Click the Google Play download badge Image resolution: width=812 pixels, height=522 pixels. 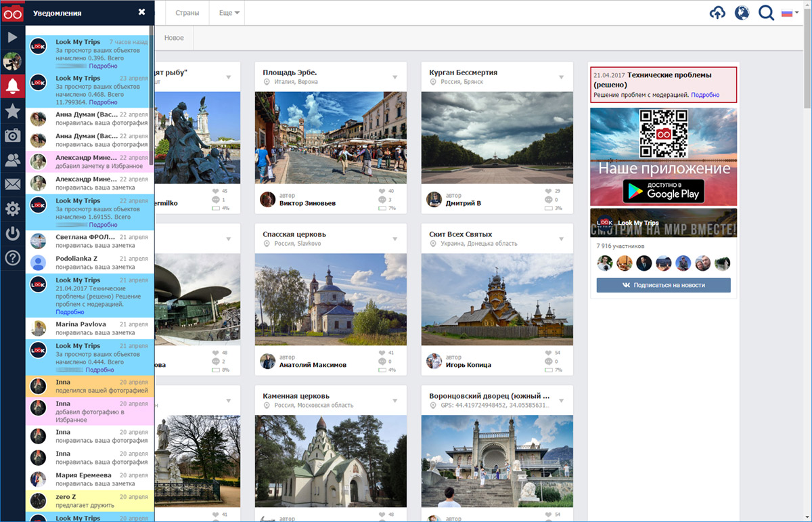click(x=664, y=191)
